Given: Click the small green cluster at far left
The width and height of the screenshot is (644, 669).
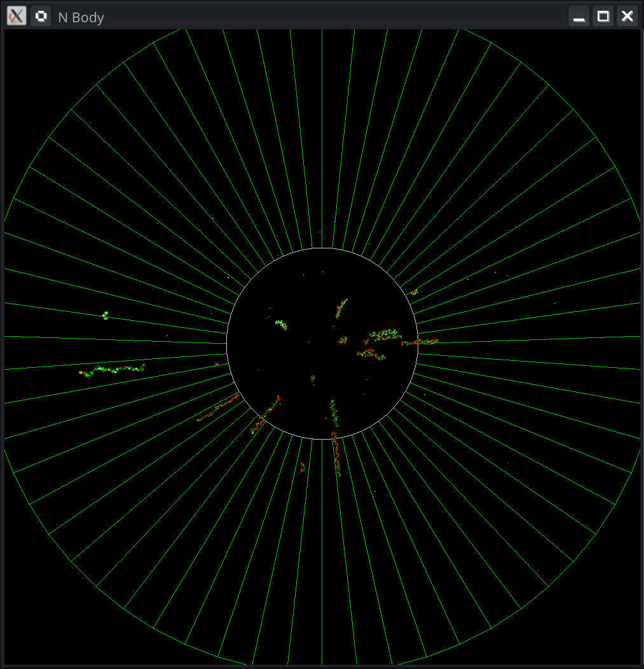Looking at the screenshot, I should (106, 314).
